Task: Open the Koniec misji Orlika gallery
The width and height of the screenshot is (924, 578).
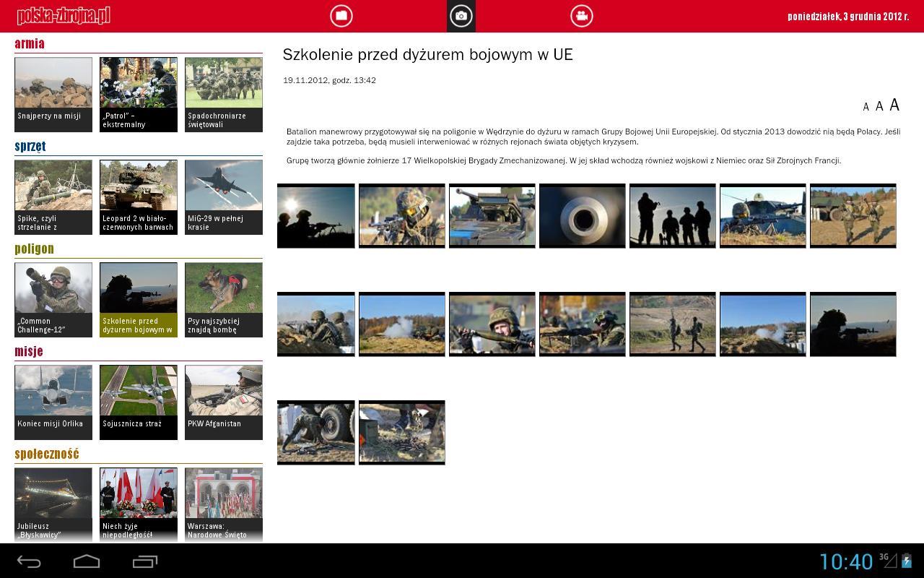Action: (x=53, y=402)
